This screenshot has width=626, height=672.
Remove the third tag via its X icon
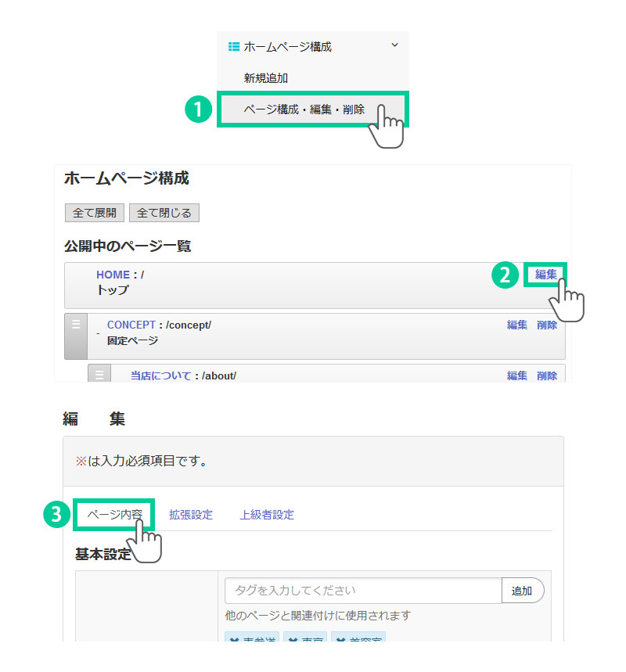click(x=340, y=641)
